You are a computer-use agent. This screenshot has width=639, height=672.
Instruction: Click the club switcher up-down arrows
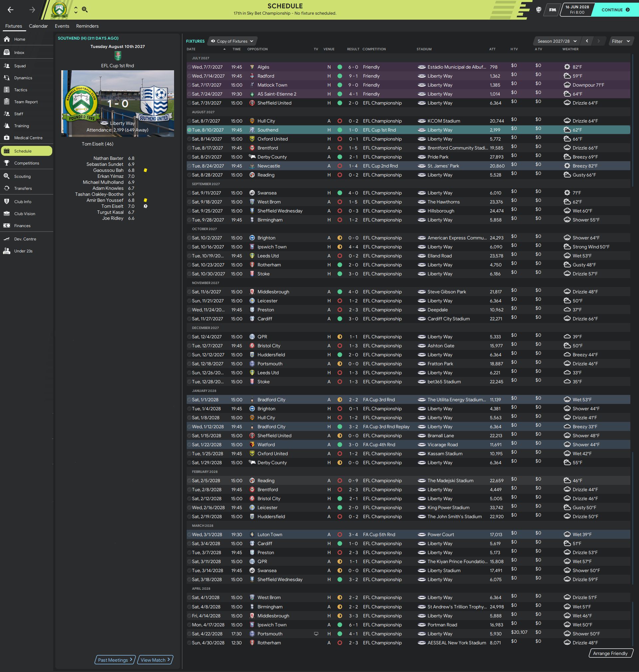coord(76,10)
